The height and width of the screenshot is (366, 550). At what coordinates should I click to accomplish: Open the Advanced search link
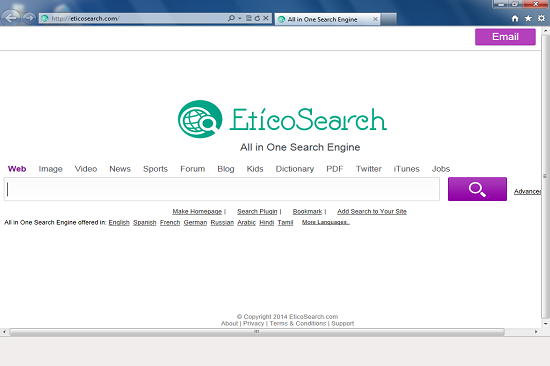528,192
